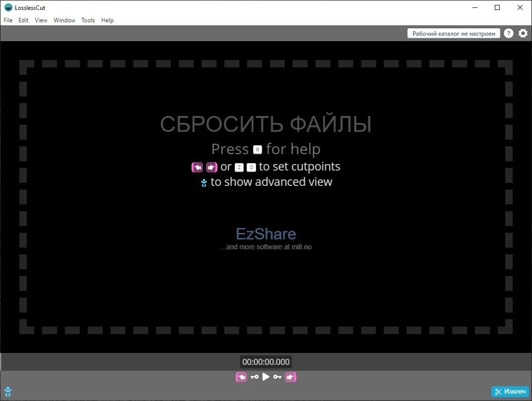Click the LosslessCut app icon in title bar
Screen dimensions: 532x401
[8, 7]
